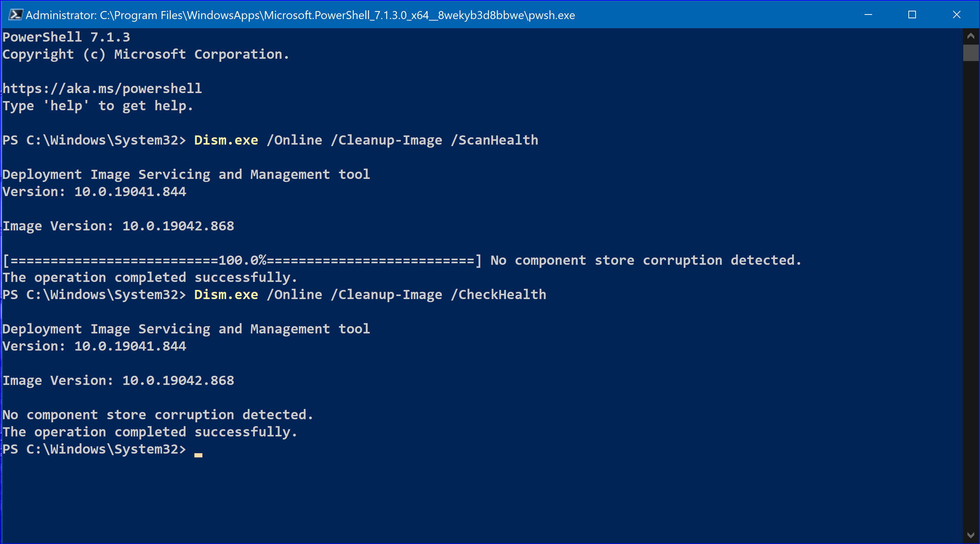Click the https://aka.ms/powershell URL text

pos(102,89)
